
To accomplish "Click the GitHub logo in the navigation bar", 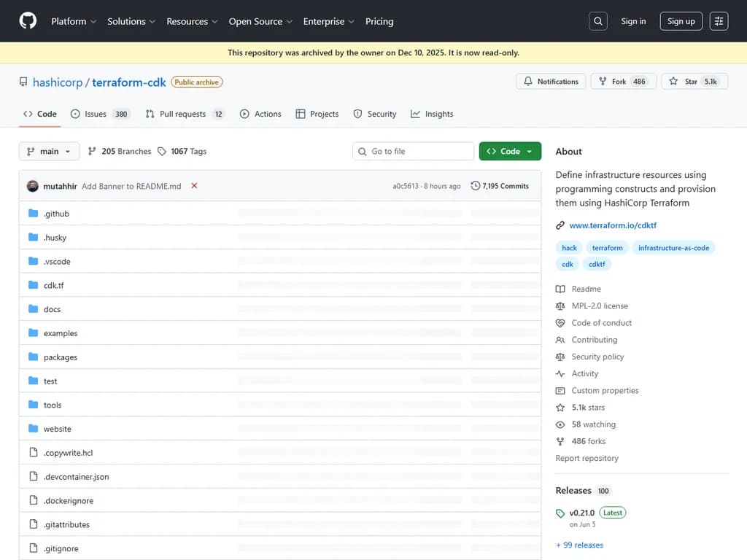I will coord(27,20).
